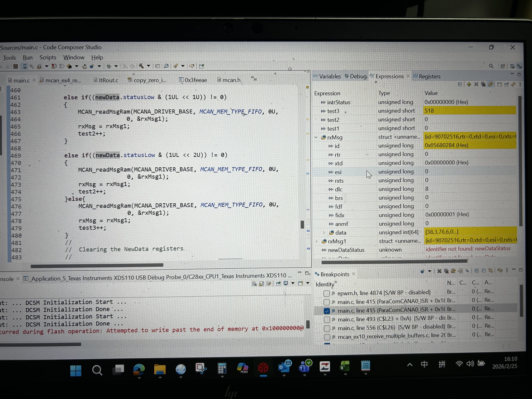Open dropdown arrow beside rocket launch icon
Viewport: 532px width, 399px height.
pos(183,66)
